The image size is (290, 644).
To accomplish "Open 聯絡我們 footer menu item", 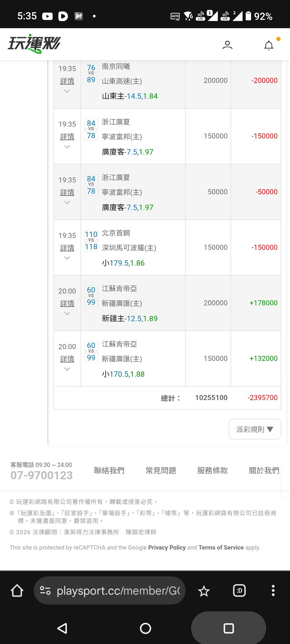I will tap(109, 470).
